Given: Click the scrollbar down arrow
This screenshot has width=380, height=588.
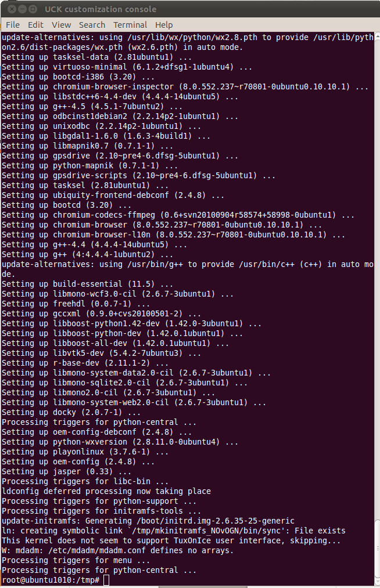Looking at the screenshot, I should (377, 582).
